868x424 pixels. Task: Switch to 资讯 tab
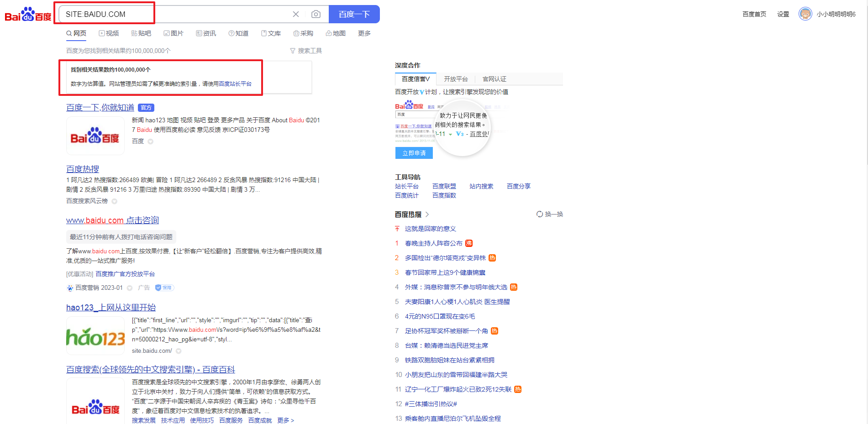(x=206, y=33)
